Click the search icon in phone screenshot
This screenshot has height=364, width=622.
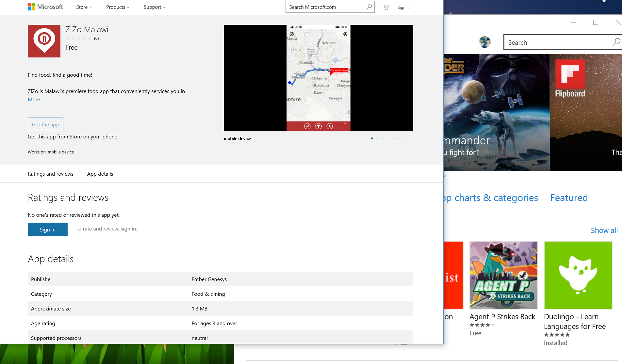(x=307, y=126)
